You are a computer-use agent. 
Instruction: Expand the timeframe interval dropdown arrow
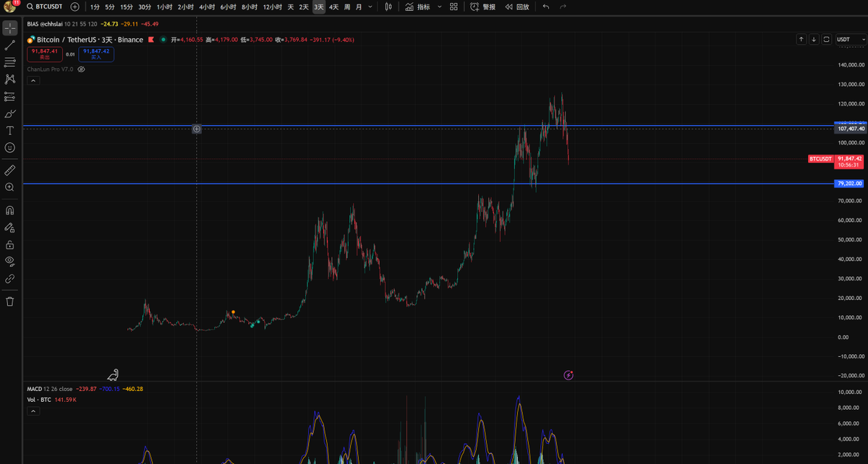pyautogui.click(x=370, y=7)
